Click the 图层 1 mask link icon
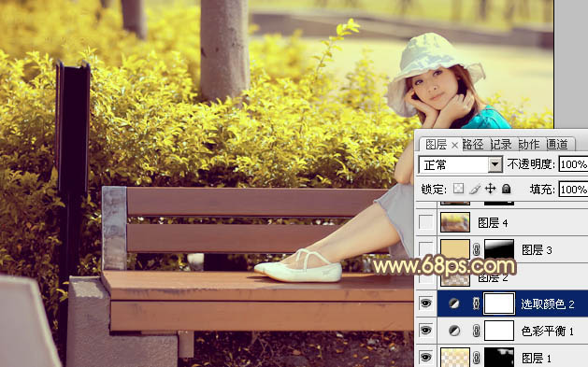The width and height of the screenshot is (588, 367). tap(476, 358)
